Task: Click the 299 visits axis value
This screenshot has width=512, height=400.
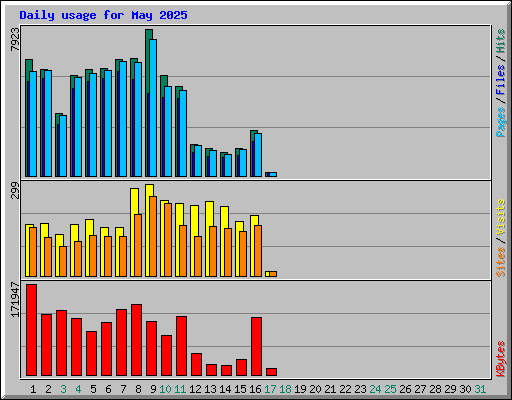Action: (15, 190)
